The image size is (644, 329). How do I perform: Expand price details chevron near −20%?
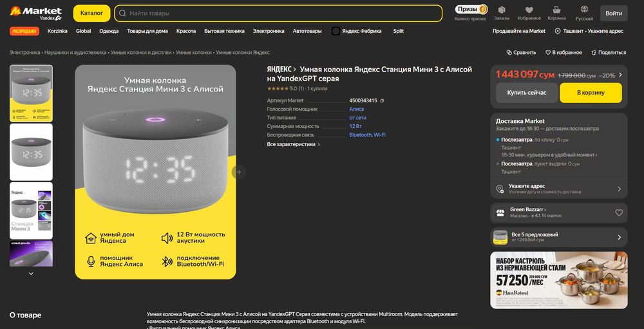point(620,75)
